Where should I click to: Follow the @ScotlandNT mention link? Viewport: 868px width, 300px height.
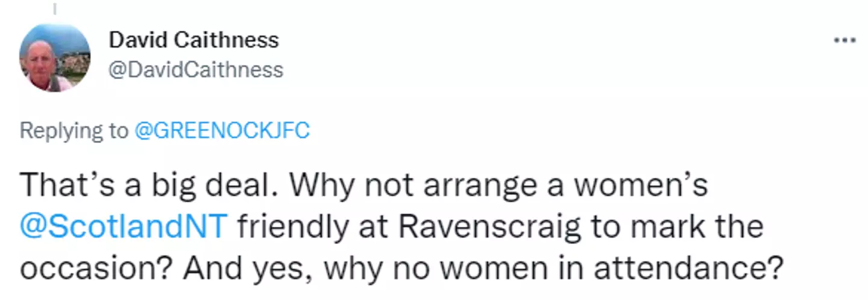click(123, 226)
